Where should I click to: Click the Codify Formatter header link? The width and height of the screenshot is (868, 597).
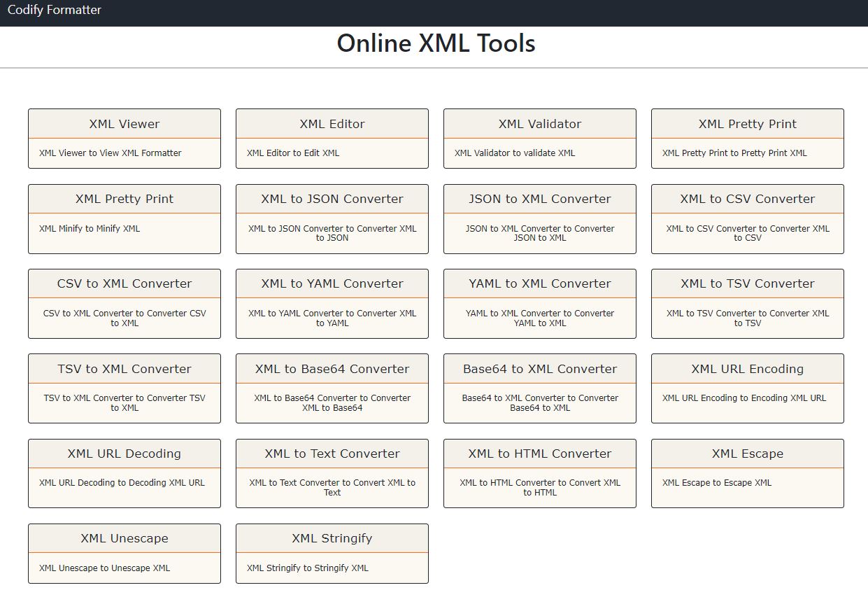tap(54, 10)
